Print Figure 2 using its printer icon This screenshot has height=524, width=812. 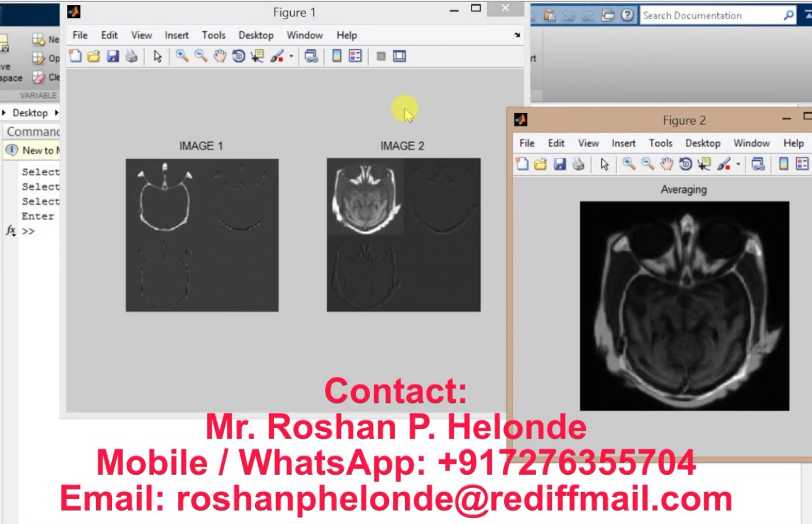[577, 164]
